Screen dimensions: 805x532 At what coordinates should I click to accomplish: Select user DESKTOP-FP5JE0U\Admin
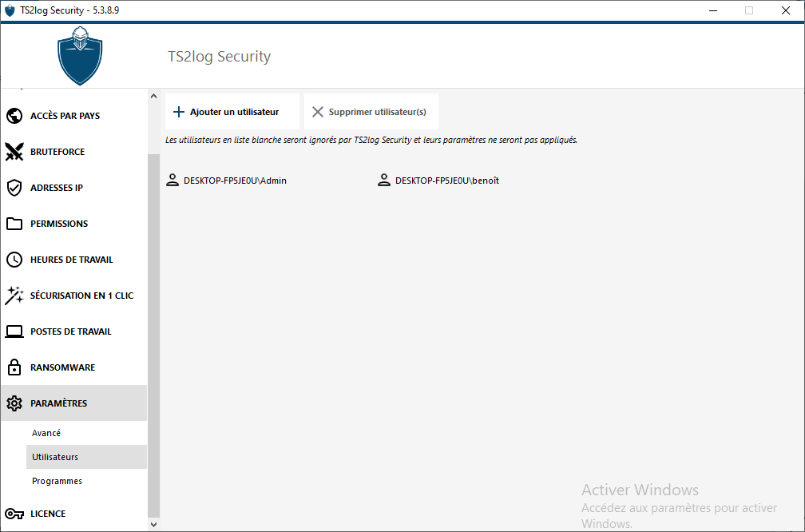227,181
